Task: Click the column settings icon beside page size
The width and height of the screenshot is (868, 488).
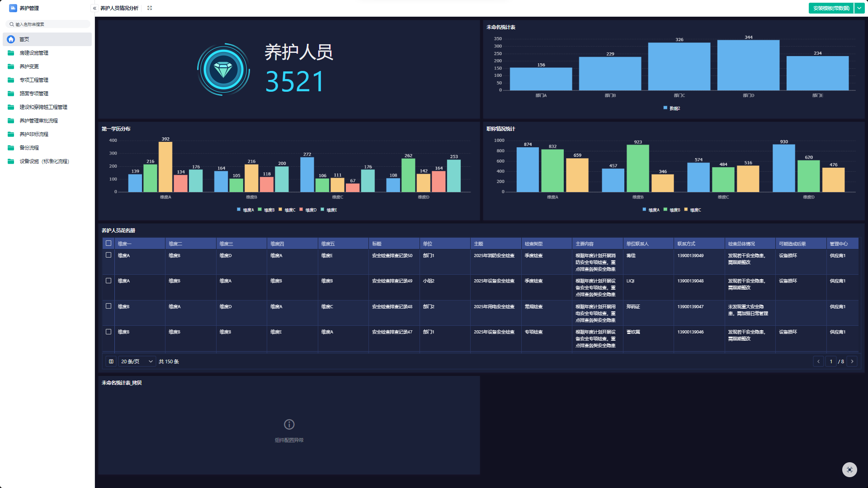Action: click(111, 361)
